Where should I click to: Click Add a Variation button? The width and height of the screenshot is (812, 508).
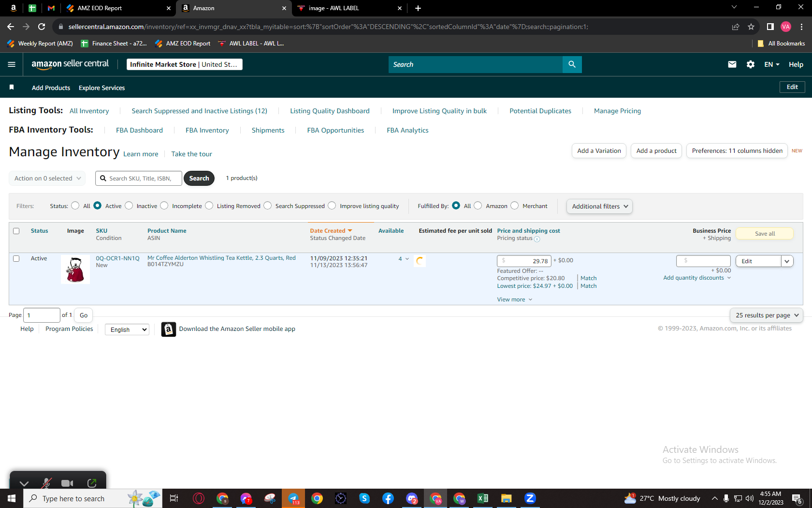599,151
